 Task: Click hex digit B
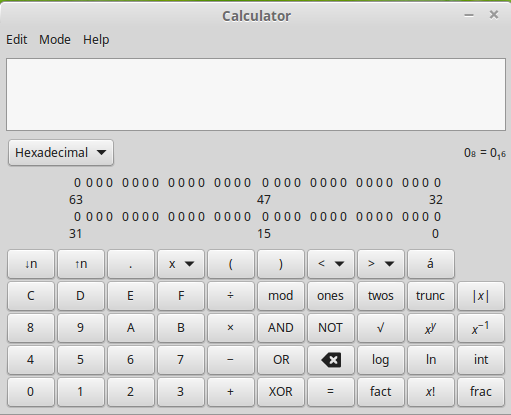click(181, 328)
